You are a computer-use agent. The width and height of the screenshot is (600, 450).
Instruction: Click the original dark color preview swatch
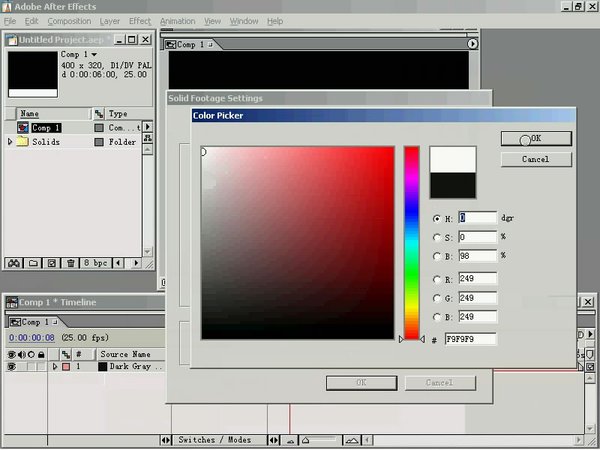click(x=453, y=185)
